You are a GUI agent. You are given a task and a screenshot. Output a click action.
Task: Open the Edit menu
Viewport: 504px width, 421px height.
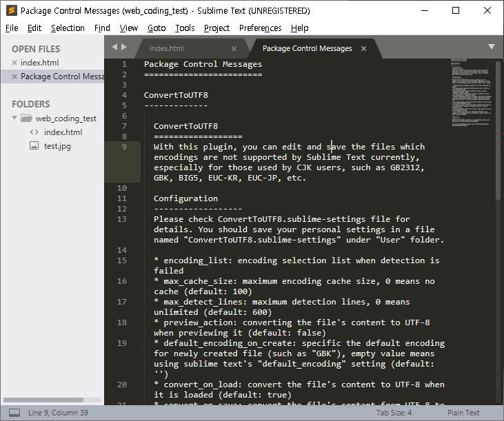tap(34, 28)
